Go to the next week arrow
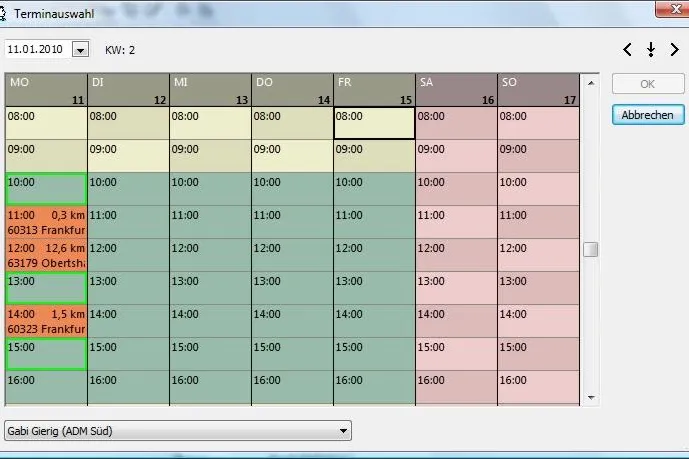 674,50
